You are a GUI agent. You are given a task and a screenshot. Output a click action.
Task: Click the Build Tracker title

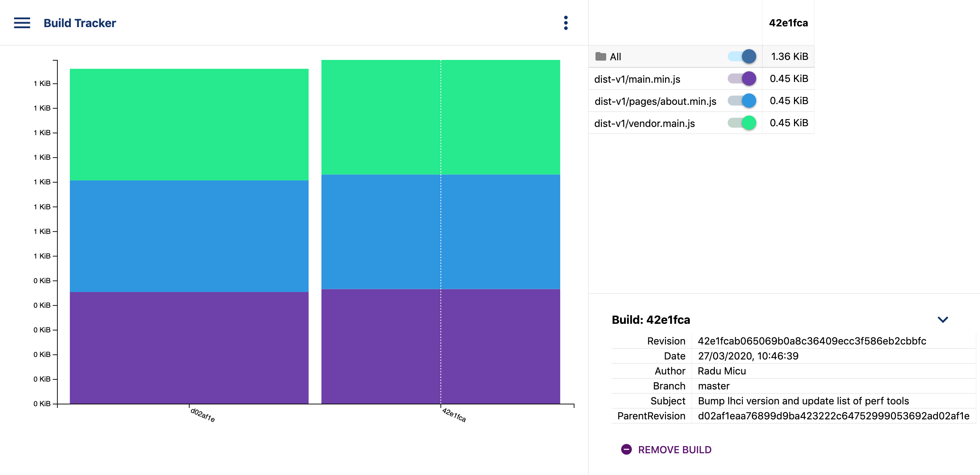click(x=79, y=23)
